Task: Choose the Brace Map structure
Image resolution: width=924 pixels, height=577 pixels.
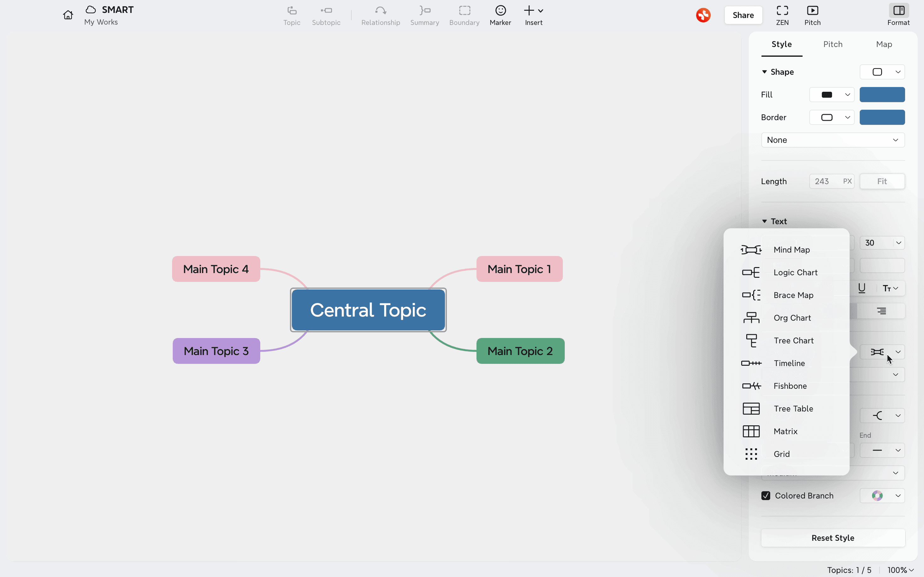Action: (786, 295)
